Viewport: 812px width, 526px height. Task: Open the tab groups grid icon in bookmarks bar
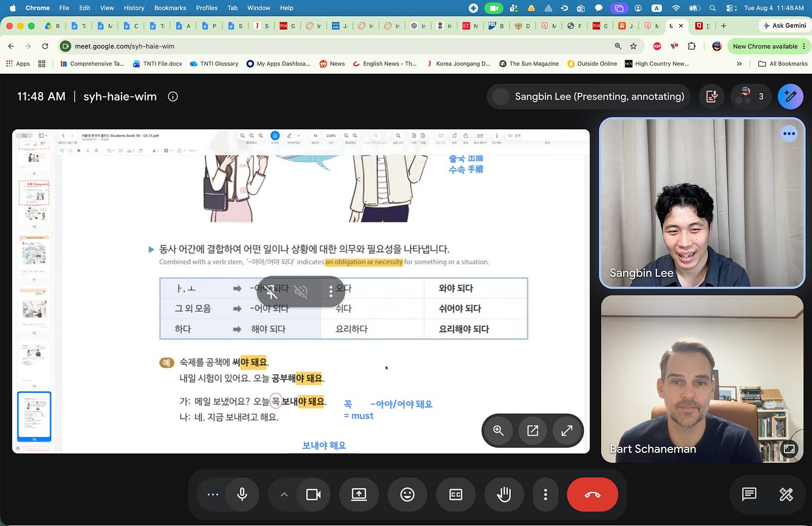[x=42, y=64]
